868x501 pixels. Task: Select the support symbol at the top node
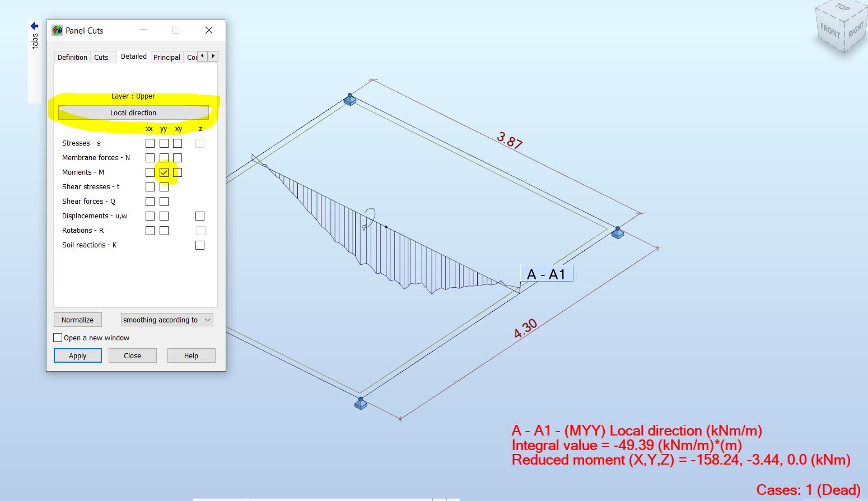[x=349, y=99]
